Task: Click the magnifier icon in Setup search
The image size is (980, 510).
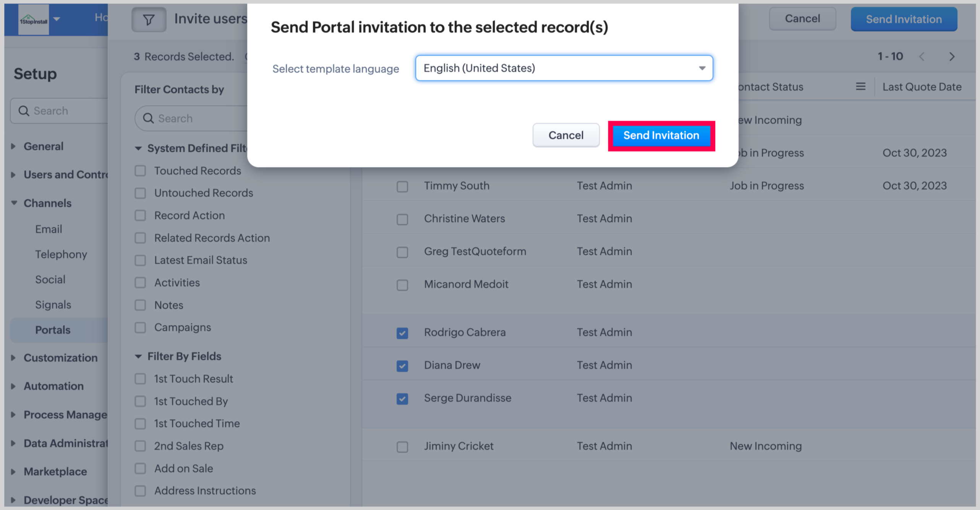Action: coord(24,111)
